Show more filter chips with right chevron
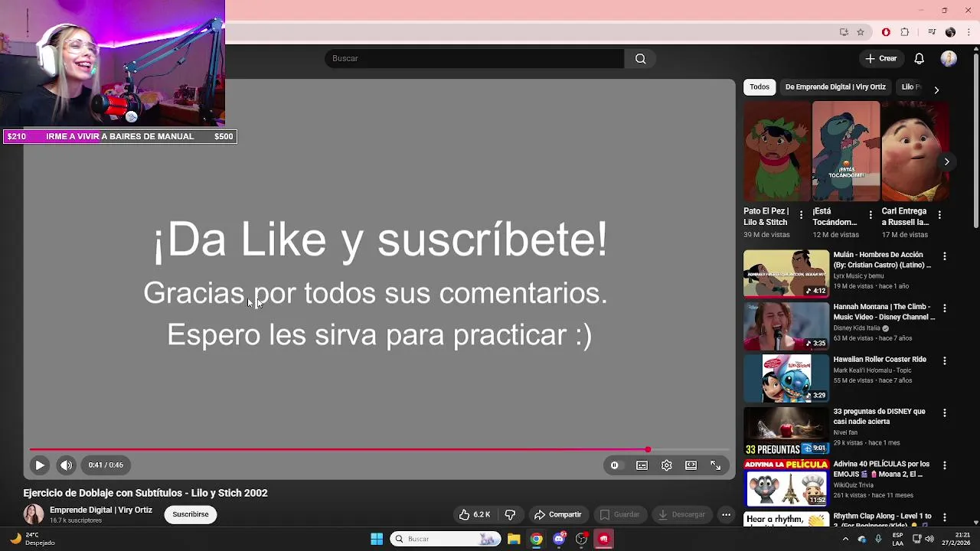980x551 pixels. (x=936, y=90)
